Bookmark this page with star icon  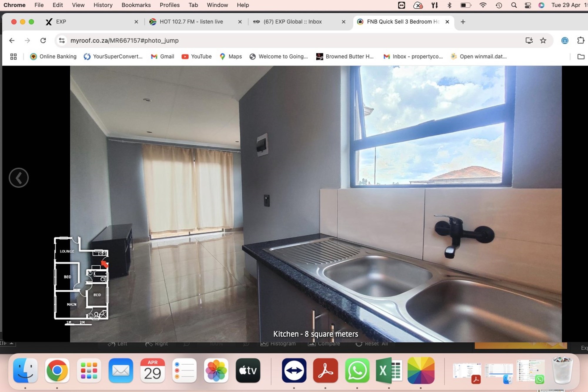543,40
